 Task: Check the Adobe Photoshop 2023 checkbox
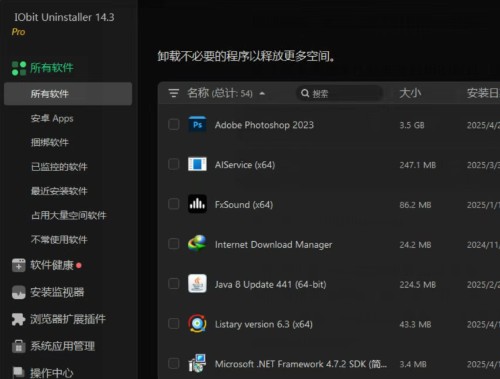(174, 125)
